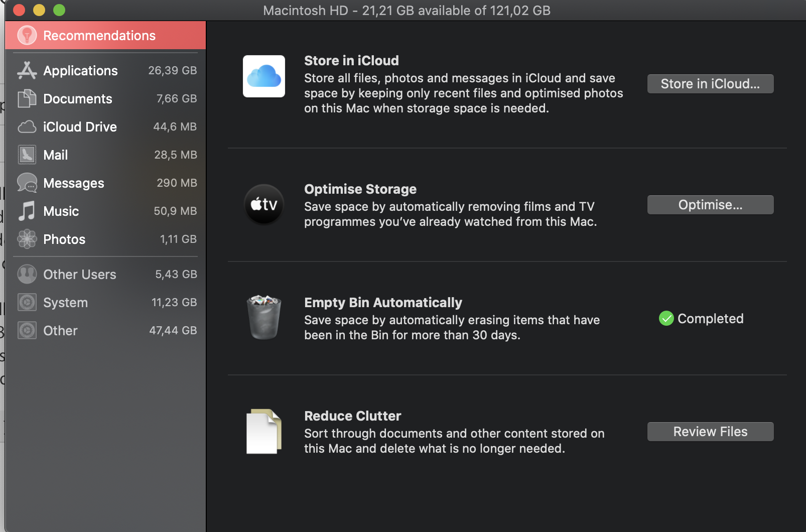Click the 50,9 MB Music size

pos(175,211)
